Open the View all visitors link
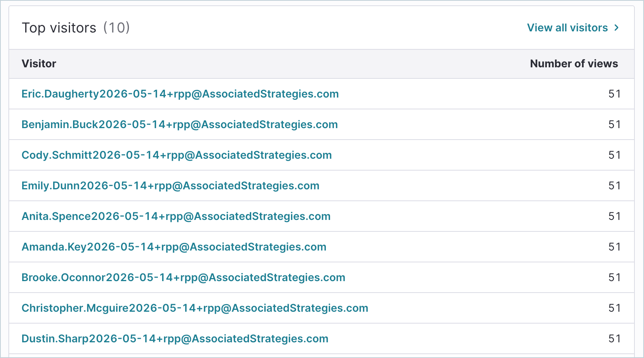 pyautogui.click(x=573, y=28)
